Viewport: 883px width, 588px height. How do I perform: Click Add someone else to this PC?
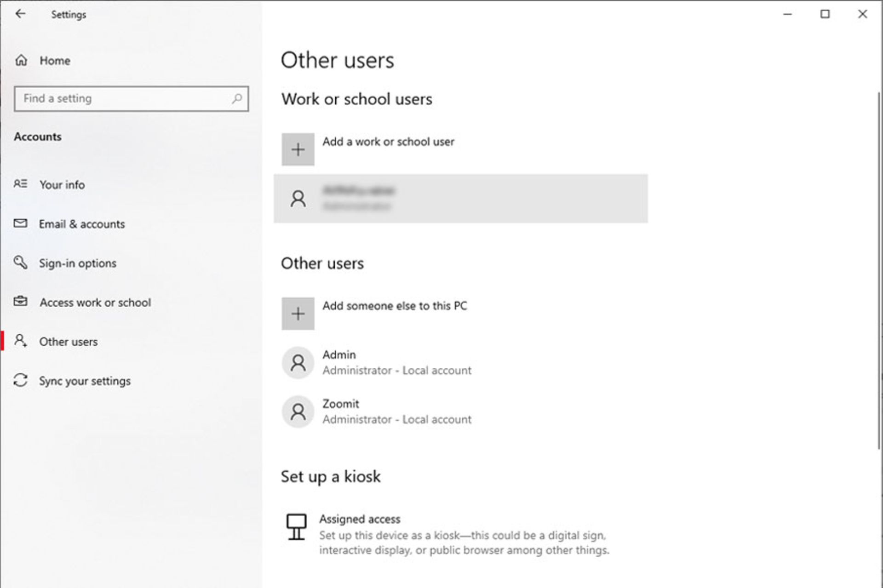point(395,306)
